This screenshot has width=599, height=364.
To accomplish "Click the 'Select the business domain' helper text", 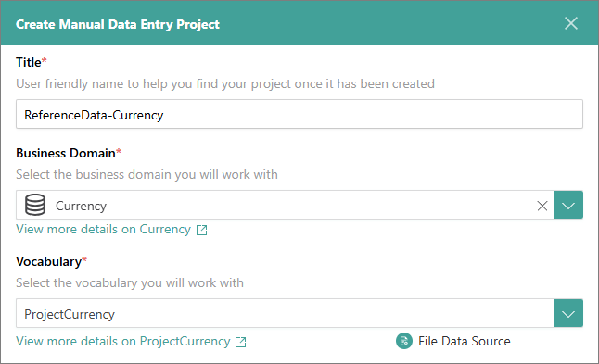I will pos(147,174).
